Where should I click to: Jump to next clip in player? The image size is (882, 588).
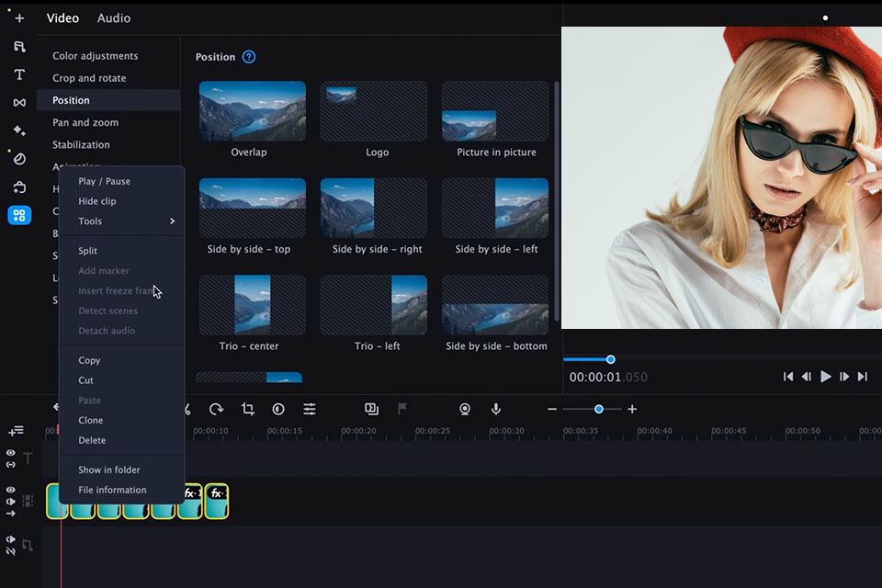coord(863,377)
